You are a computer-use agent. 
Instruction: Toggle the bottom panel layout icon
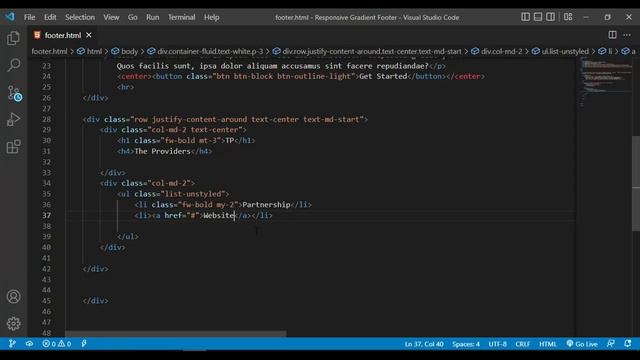[x=538, y=17]
